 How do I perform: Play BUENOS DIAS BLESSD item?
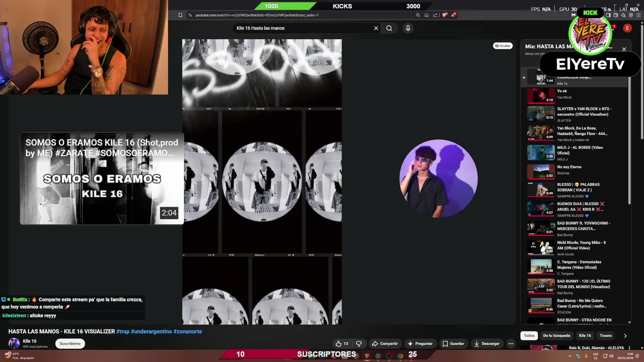pos(574,209)
